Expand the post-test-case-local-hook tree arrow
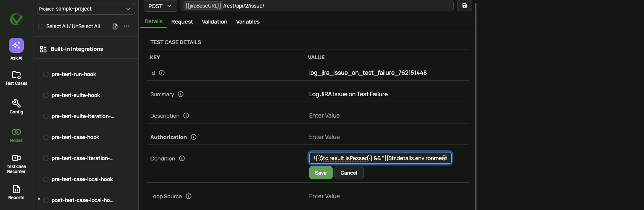 [x=39, y=199]
